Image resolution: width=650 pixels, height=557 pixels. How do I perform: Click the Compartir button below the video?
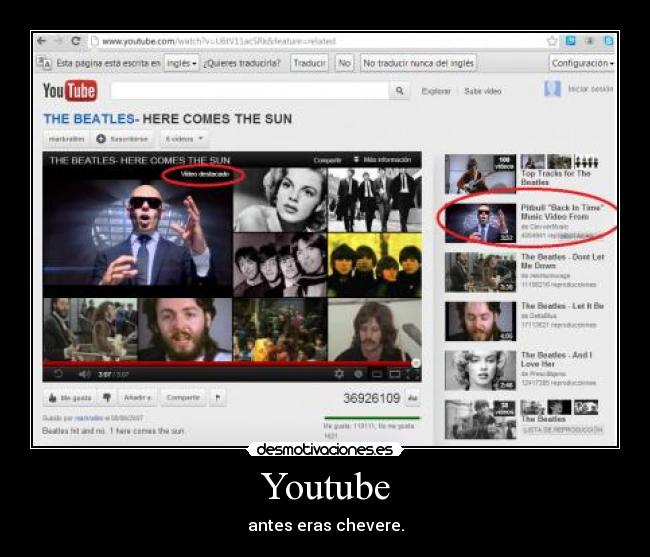tap(183, 398)
